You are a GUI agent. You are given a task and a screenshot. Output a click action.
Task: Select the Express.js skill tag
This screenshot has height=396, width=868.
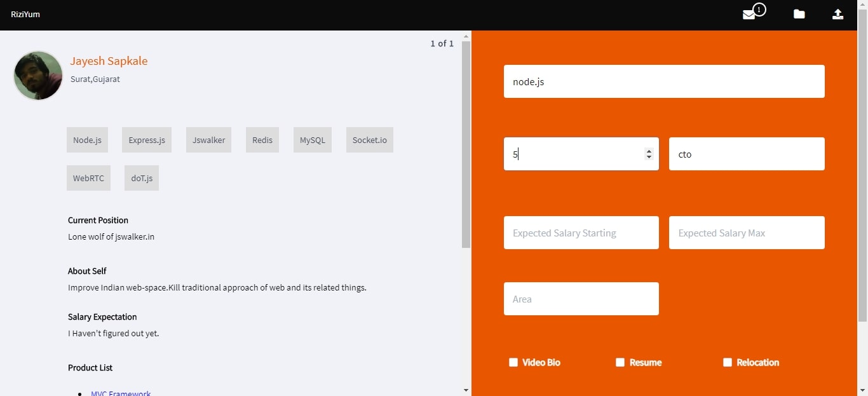click(147, 140)
